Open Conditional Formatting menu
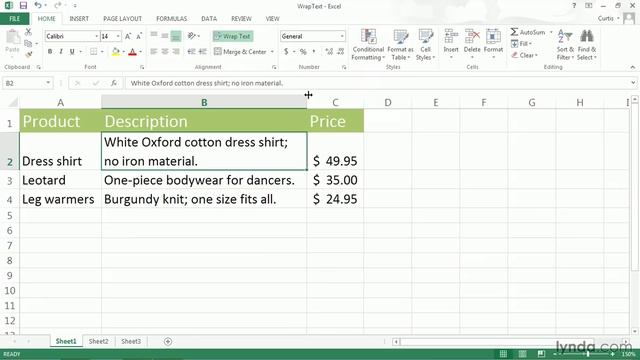The image size is (640, 360). 368,45
